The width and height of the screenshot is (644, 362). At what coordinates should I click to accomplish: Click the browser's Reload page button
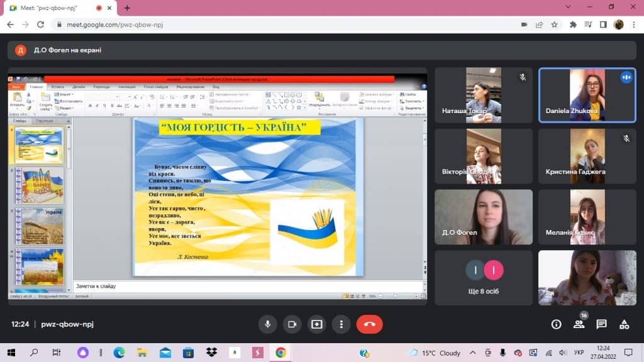41,25
